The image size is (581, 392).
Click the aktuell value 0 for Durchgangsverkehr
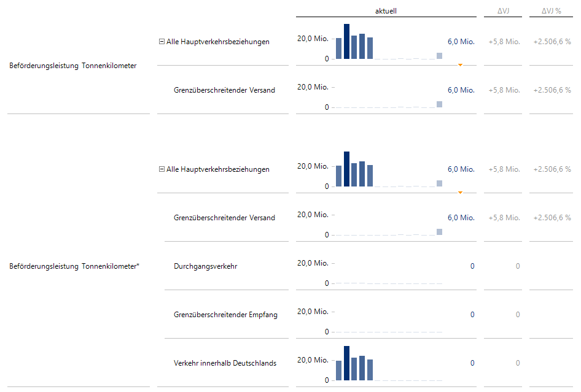pos(472,266)
